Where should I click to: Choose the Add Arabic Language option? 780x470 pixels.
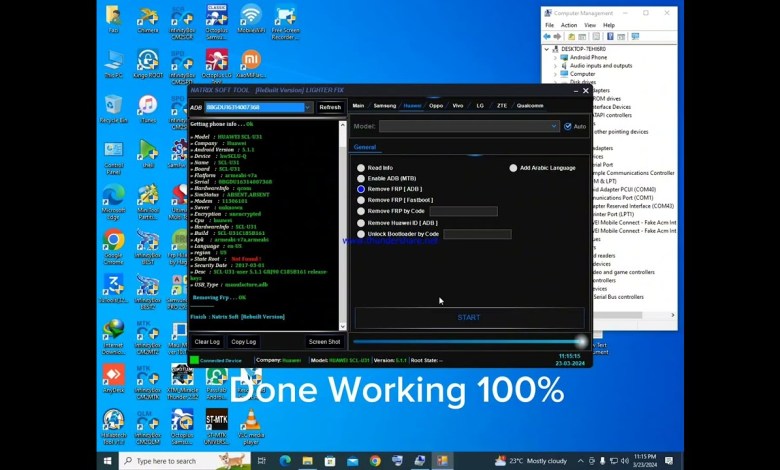pos(514,168)
